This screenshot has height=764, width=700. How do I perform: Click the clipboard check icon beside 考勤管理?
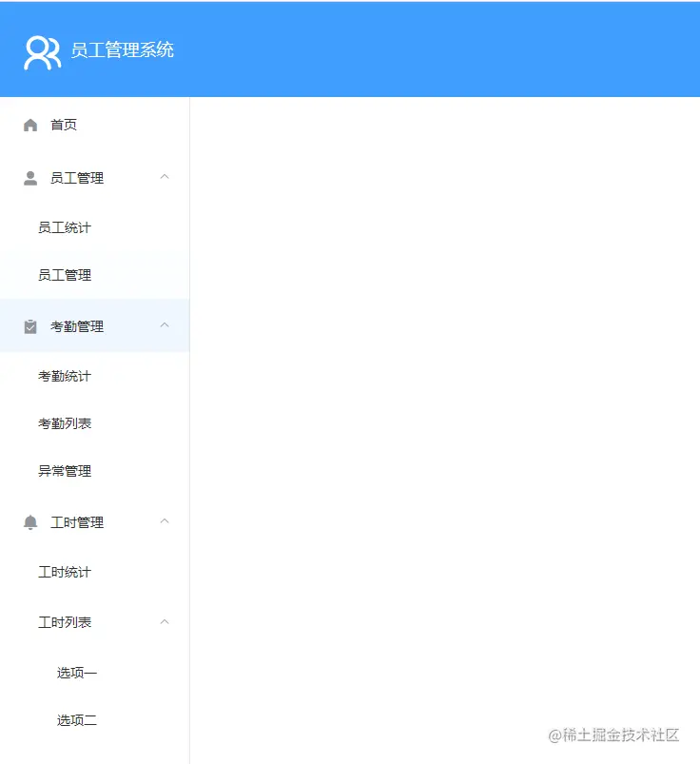point(30,326)
